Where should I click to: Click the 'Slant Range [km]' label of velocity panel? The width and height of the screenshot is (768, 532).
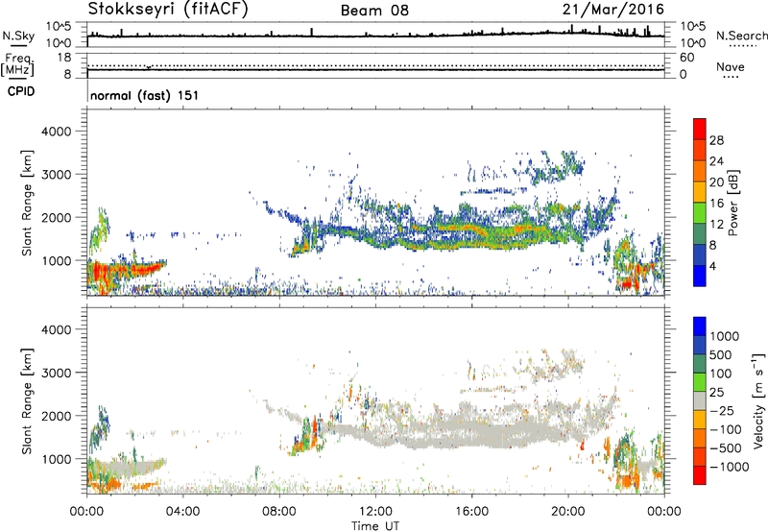pos(27,401)
